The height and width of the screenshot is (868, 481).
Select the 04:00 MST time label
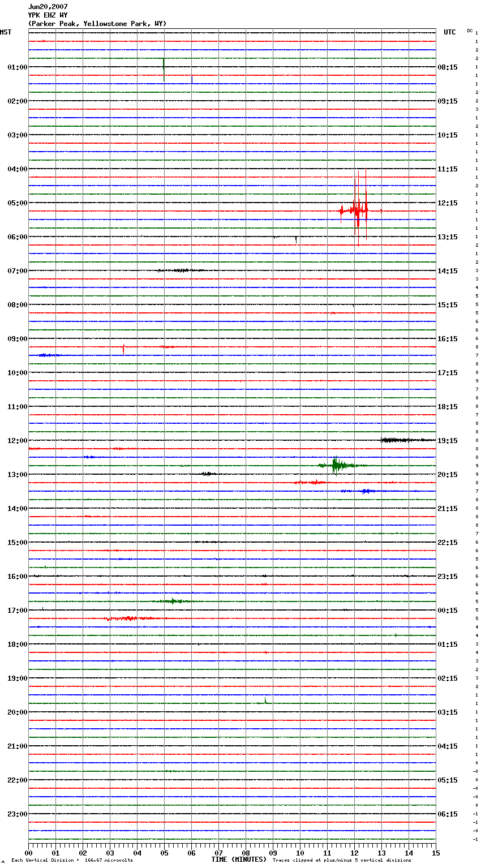18,169
